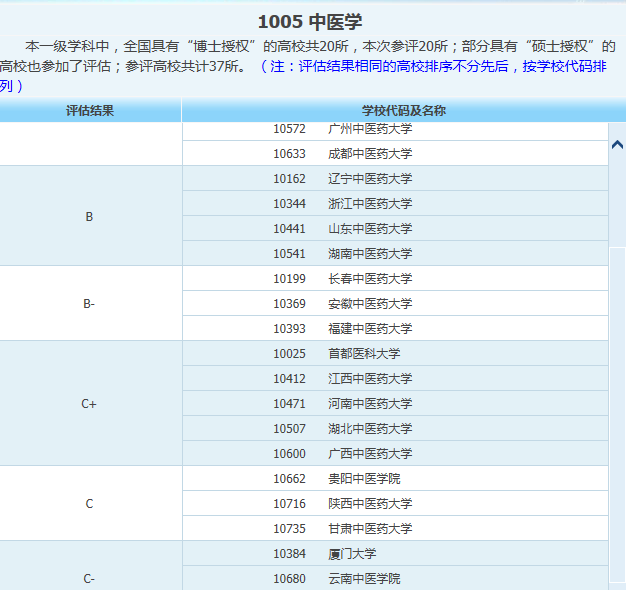Screen dimensions: 626x593
Task: Click the B grade cell
Action: (x=91, y=216)
